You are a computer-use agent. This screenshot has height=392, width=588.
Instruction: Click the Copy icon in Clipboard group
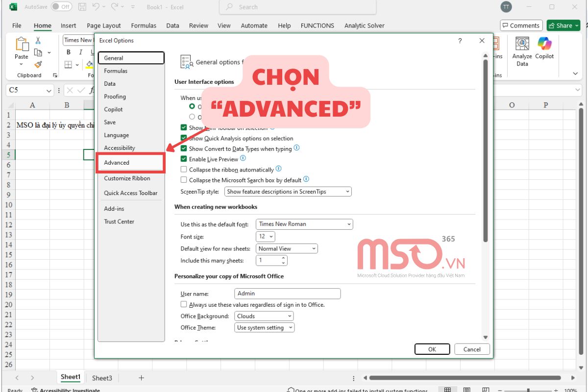pos(38,52)
